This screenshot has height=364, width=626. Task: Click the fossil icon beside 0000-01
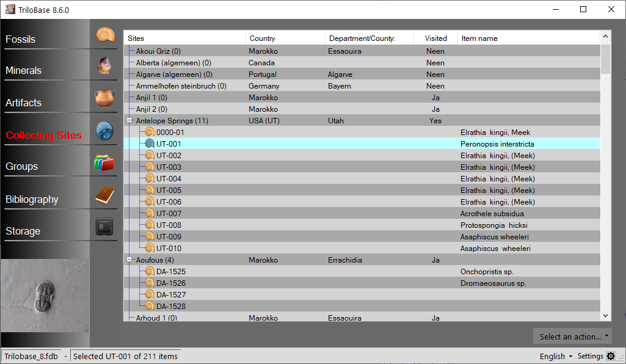tap(150, 132)
